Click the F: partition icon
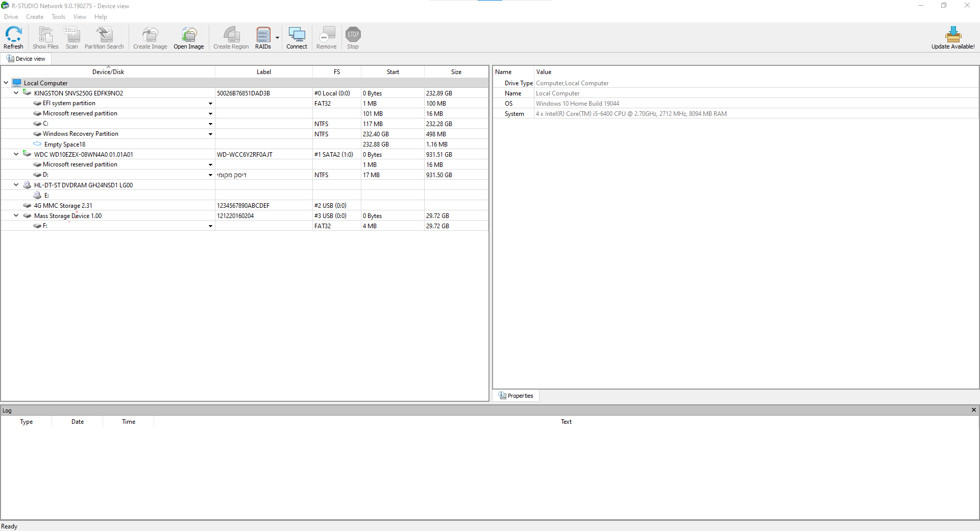The height and width of the screenshot is (531, 980). [x=37, y=226]
